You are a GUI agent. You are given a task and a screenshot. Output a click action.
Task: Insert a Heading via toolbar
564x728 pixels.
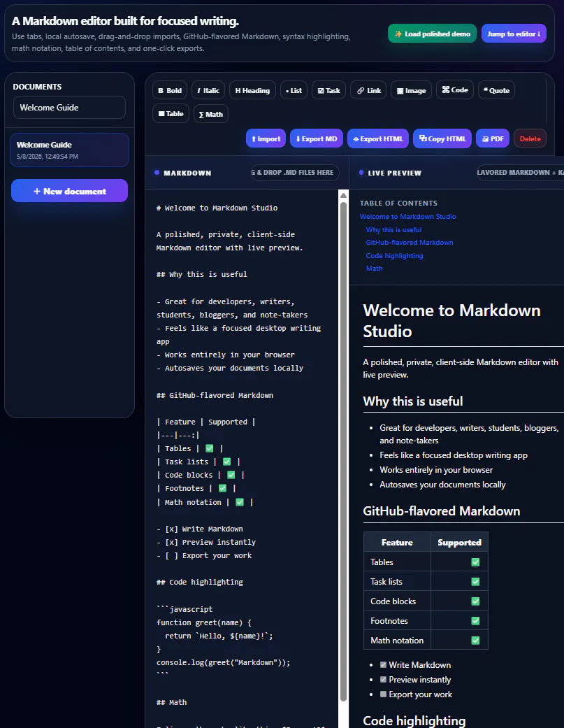252,90
